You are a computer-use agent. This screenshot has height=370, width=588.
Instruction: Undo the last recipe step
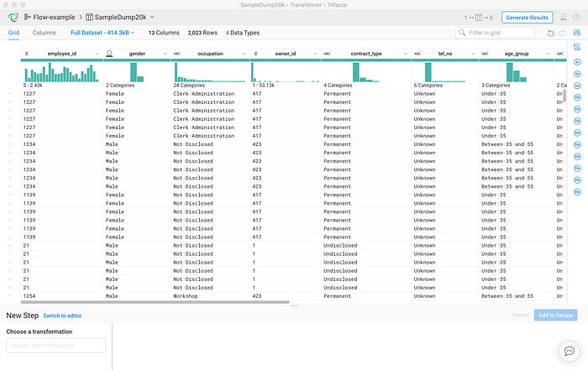click(550, 33)
